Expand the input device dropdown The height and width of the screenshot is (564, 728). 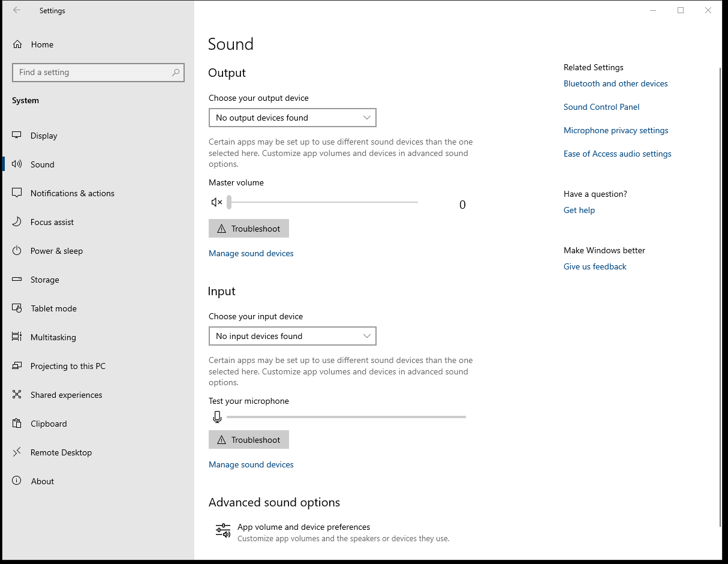[x=292, y=336]
